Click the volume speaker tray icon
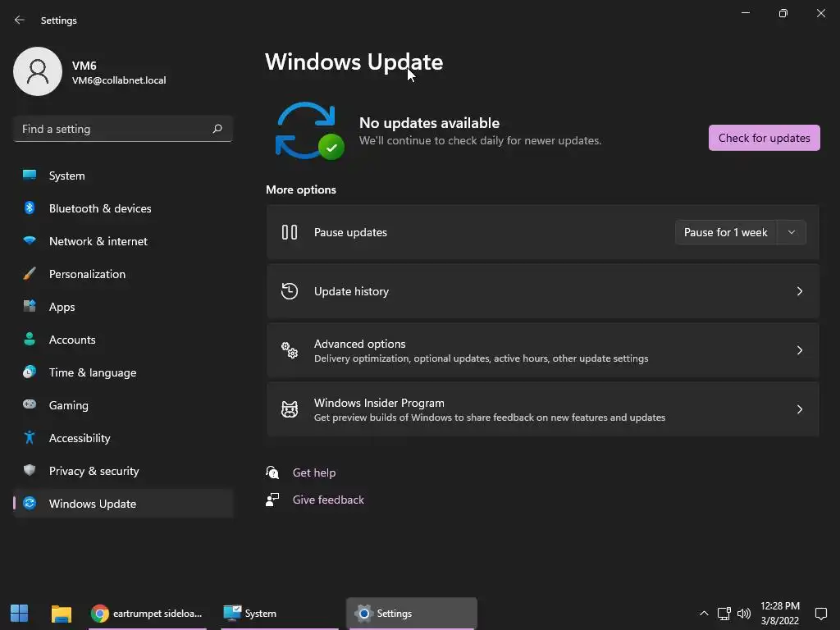 tap(744, 614)
